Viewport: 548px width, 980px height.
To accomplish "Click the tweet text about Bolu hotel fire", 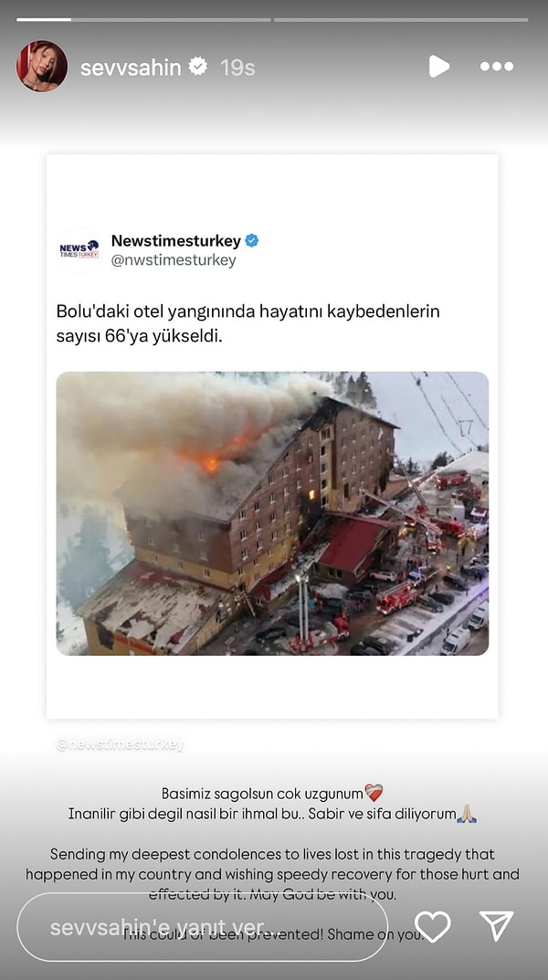I will point(248,323).
